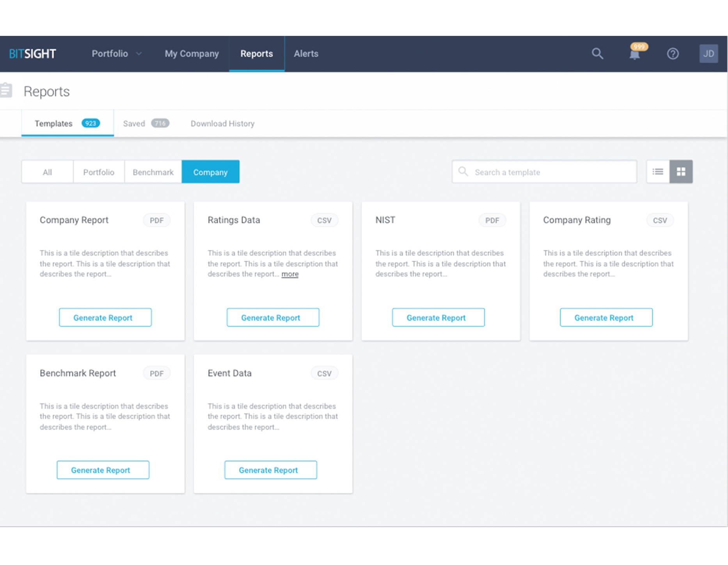Click the Ratings Data tile title
This screenshot has width=728, height=565.
pos(234,220)
